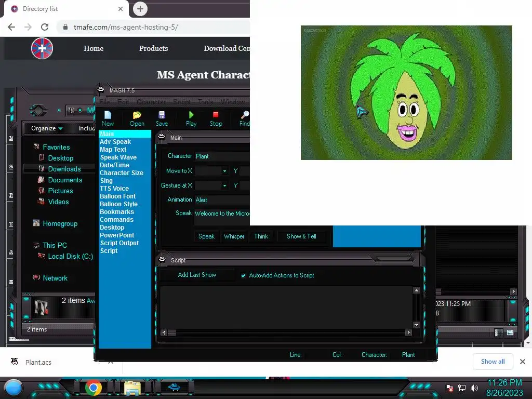Select Script Output in the MASH sidebar
The height and width of the screenshot is (399, 532).
coord(119,243)
